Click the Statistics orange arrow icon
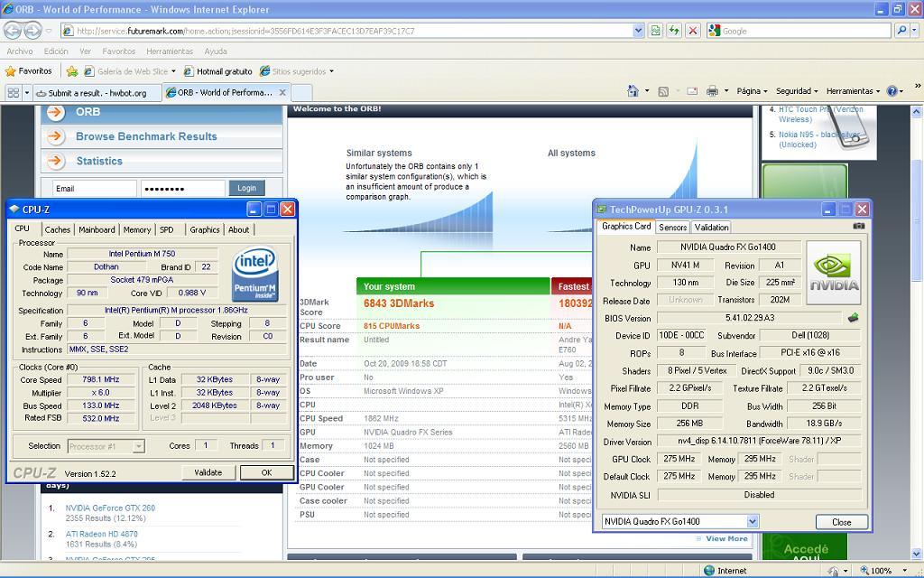Screen dimensions: 924x578 [x=55, y=161]
